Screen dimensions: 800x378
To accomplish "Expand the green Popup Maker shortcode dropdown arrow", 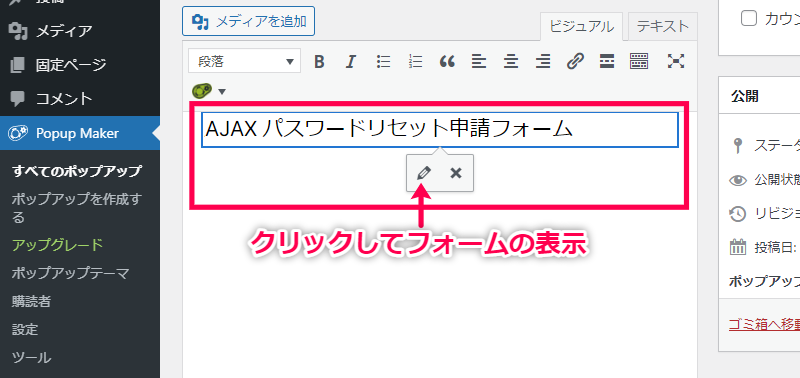I will (222, 92).
